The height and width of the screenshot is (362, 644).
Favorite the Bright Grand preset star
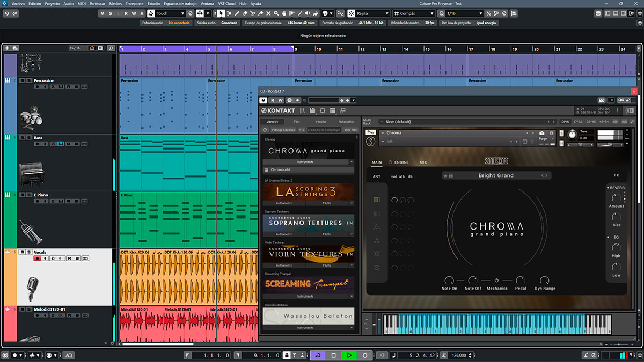pos(445,175)
